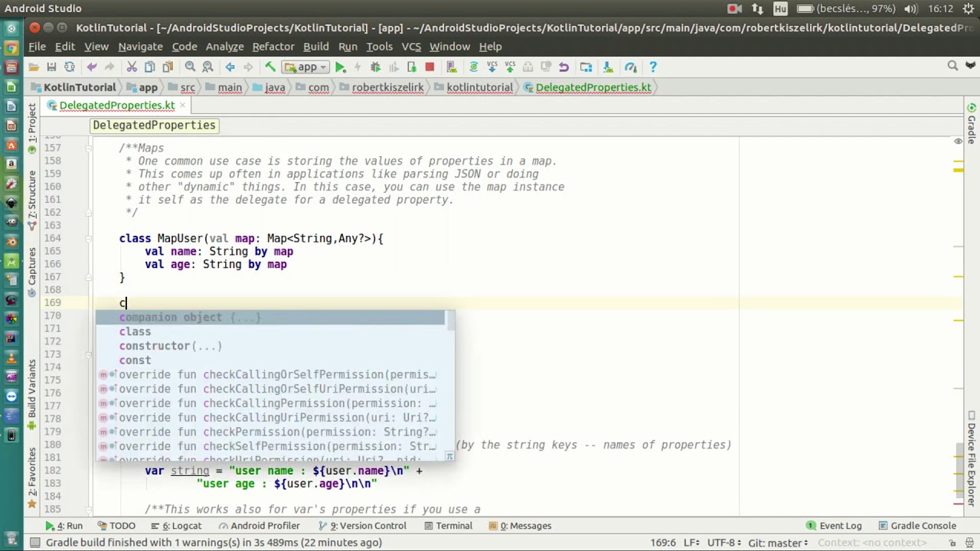Click the Attach debugger to process icon

click(x=411, y=67)
